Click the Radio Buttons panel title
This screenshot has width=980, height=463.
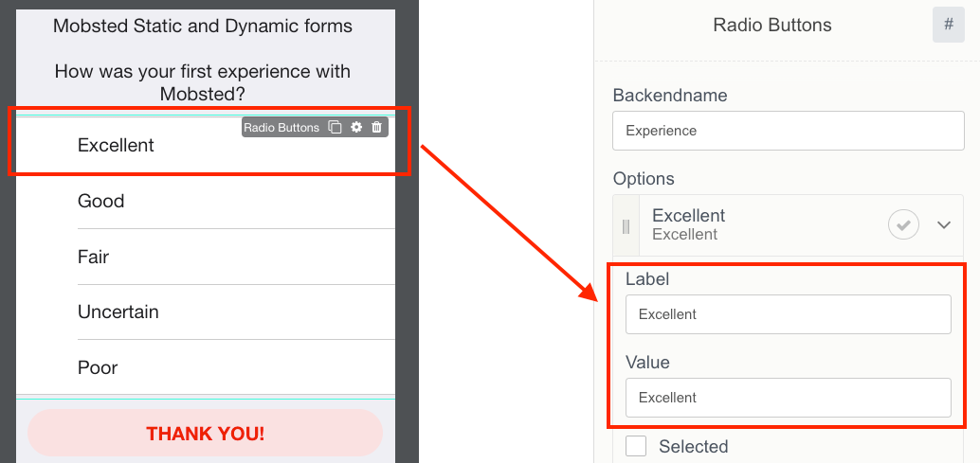(x=771, y=26)
